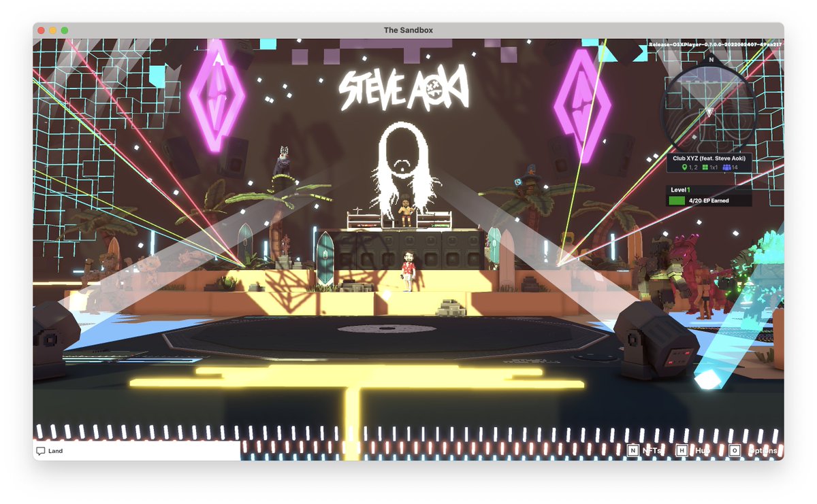Click the Options label
Screen dimensions: 817x504
click(763, 450)
